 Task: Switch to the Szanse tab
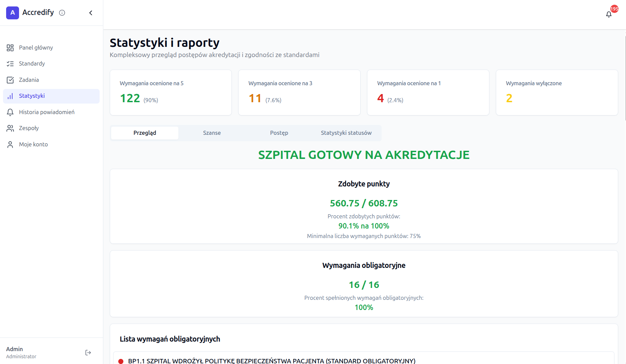212,133
